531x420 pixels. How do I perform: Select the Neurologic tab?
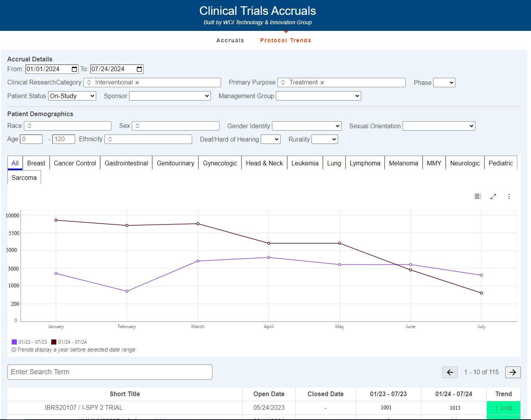click(465, 163)
